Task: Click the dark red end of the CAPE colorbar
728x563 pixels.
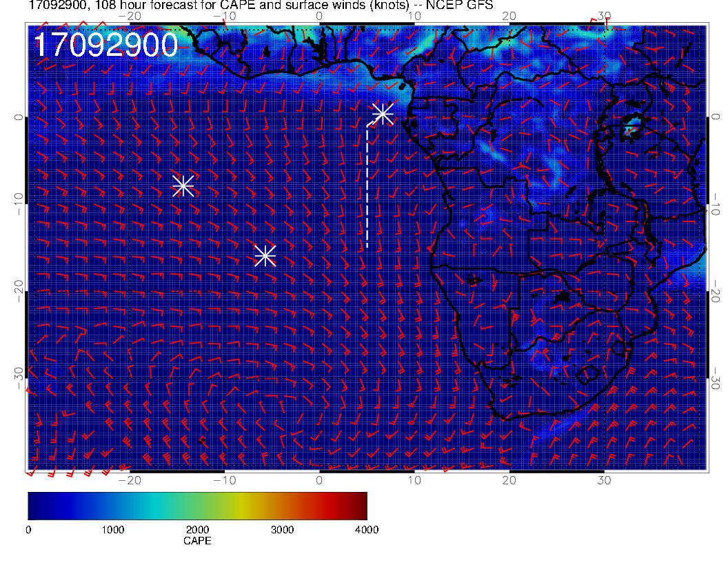Action: point(360,506)
